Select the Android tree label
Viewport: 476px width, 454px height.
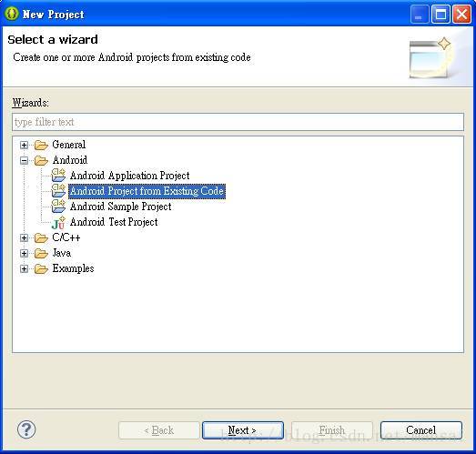tap(70, 160)
